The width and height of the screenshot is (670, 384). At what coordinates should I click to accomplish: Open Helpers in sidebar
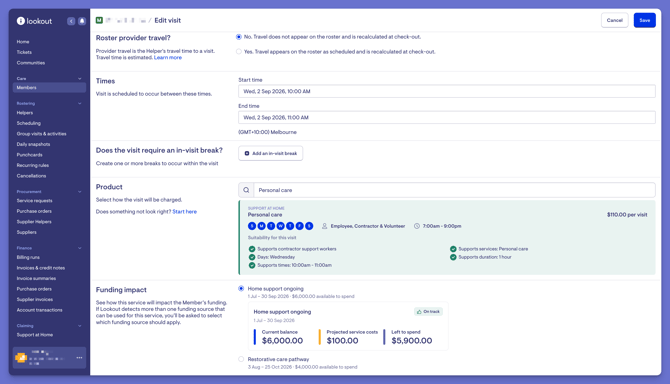[x=25, y=113]
